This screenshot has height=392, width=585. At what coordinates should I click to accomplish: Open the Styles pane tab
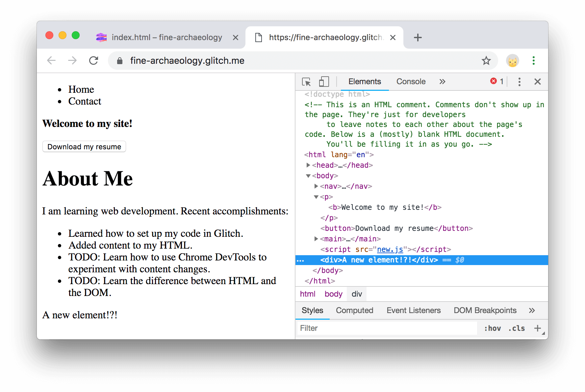(312, 310)
